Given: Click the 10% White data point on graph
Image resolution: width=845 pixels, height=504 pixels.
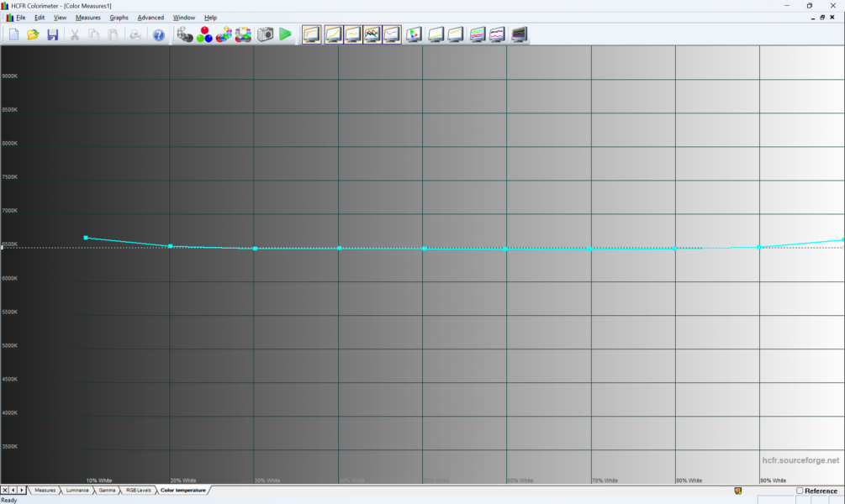Looking at the screenshot, I should point(86,238).
